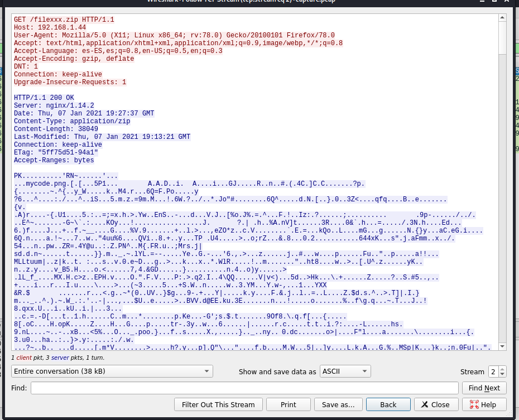
Task: Click the Print button
Action: coord(289,404)
